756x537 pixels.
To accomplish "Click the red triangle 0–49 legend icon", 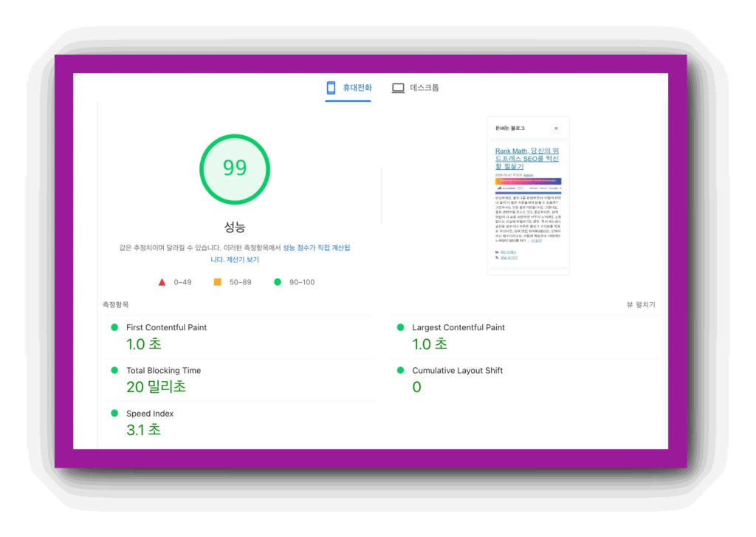I will coord(162,282).
